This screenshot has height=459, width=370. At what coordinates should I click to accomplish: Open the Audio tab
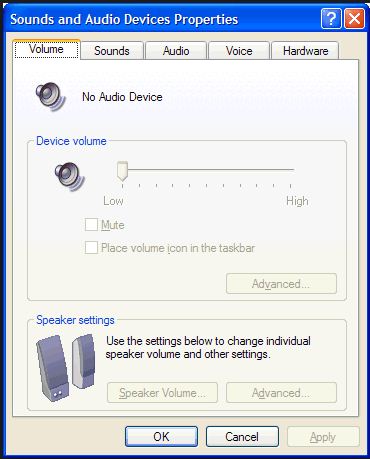(176, 51)
